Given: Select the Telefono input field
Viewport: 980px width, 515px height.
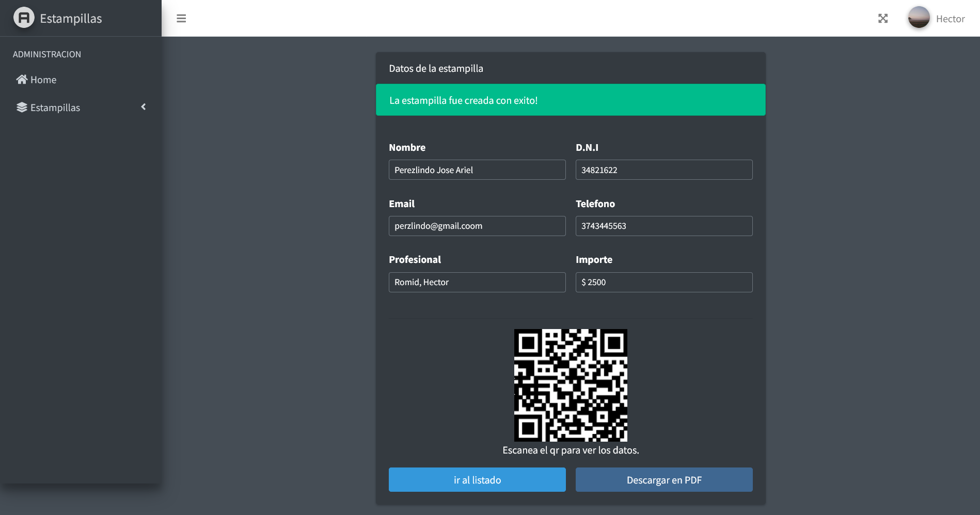Looking at the screenshot, I should 664,226.
